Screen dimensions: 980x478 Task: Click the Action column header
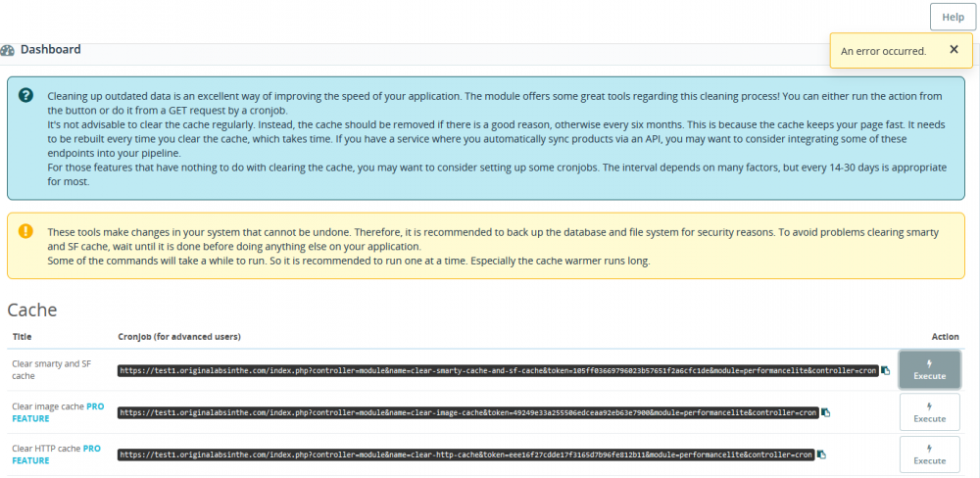[945, 337]
